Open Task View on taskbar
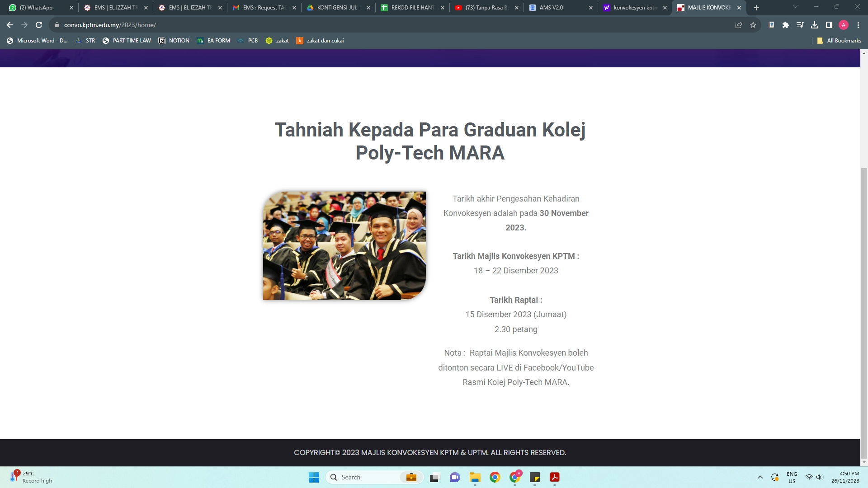 tap(435, 477)
